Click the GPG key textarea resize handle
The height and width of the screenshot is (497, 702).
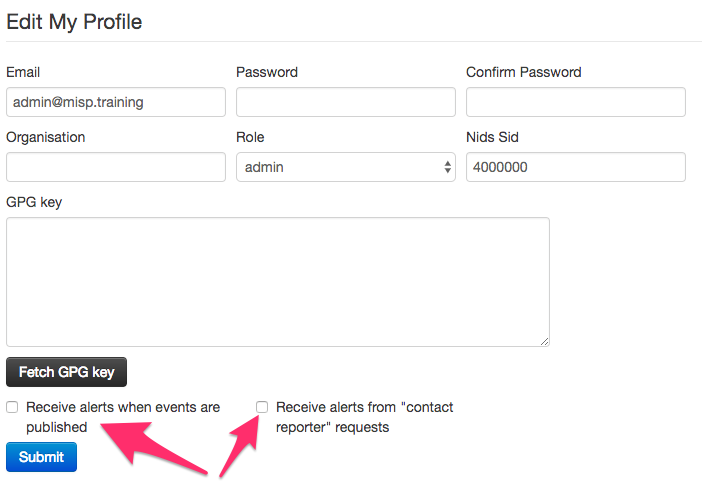[x=544, y=341]
